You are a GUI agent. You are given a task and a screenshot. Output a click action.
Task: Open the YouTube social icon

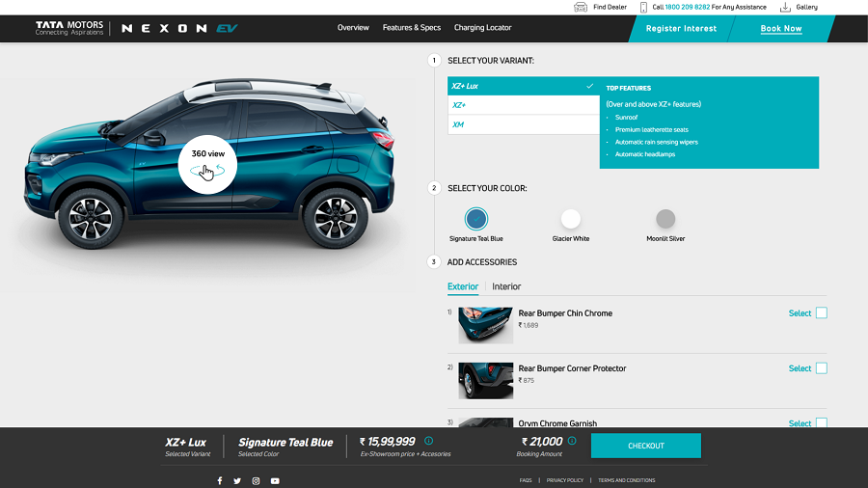[x=275, y=480]
